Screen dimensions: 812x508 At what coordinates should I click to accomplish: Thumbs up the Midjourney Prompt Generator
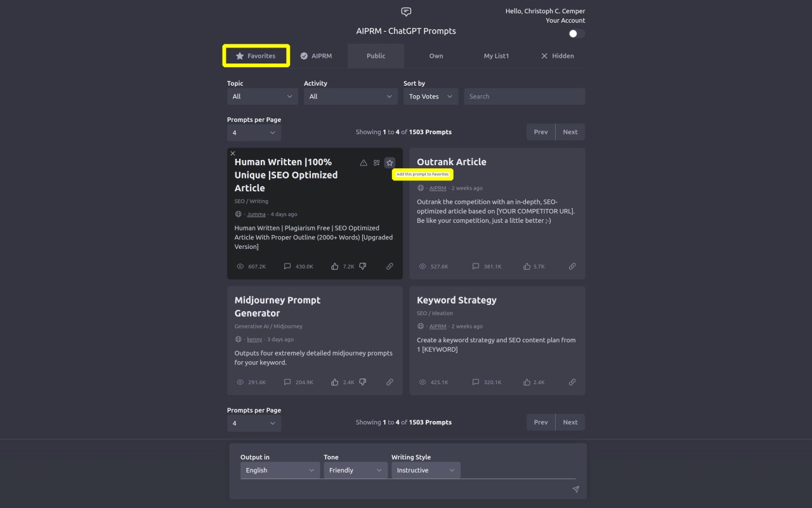tap(334, 382)
